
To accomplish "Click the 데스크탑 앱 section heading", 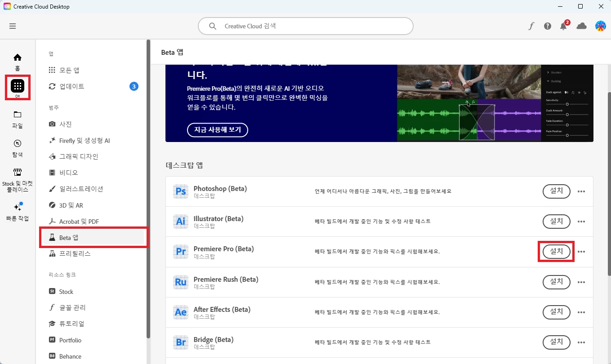I will point(184,165).
